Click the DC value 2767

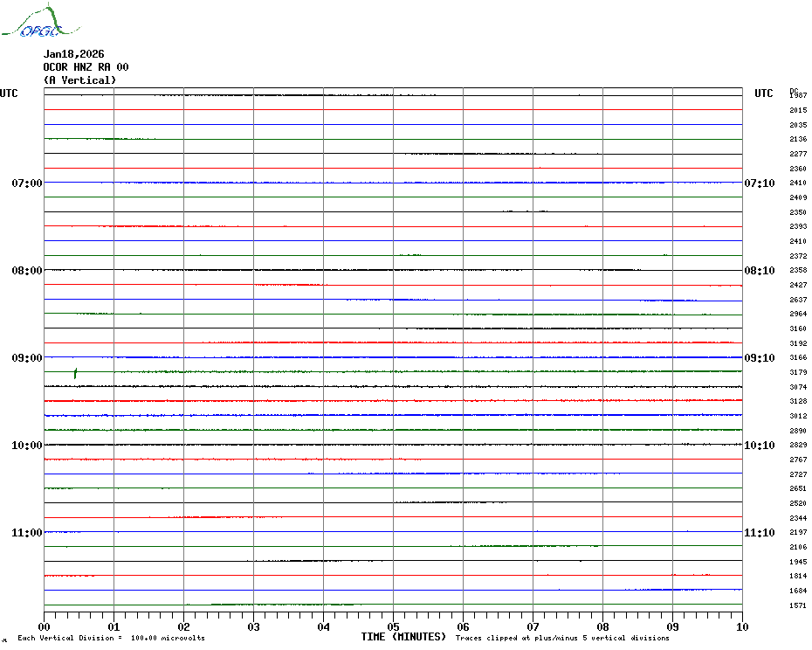coord(798,460)
